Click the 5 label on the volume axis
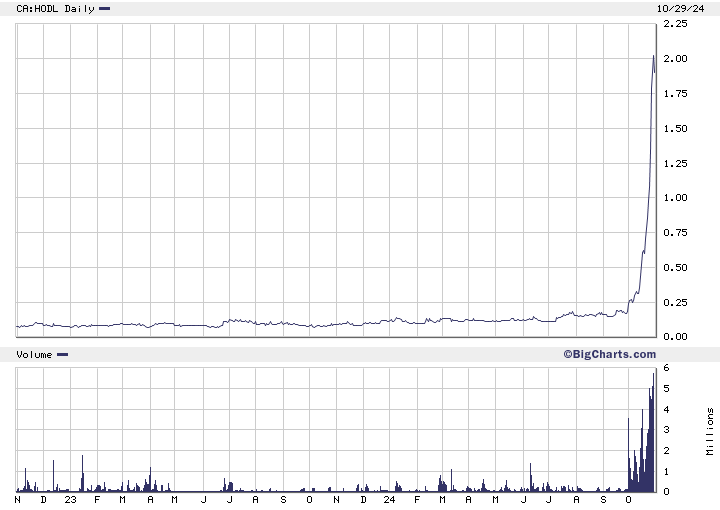 pyautogui.click(x=666, y=388)
